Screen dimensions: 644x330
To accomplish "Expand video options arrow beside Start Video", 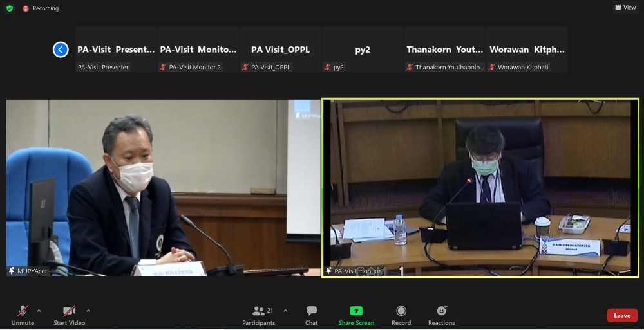I will [x=88, y=311].
